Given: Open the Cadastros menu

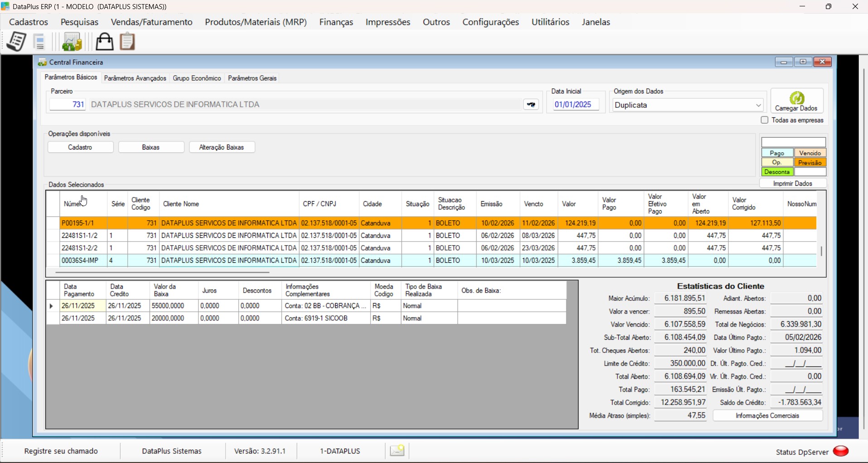Looking at the screenshot, I should click(x=29, y=22).
